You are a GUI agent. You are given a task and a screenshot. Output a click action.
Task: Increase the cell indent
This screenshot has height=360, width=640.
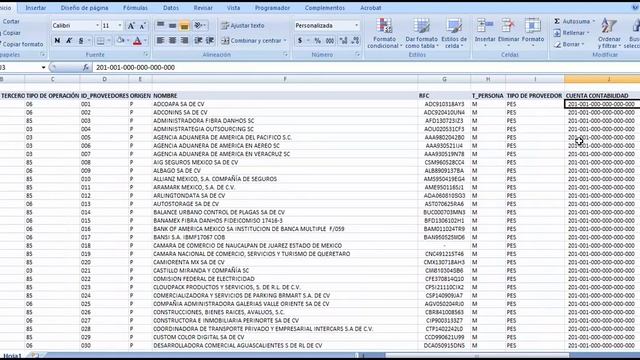tap(210, 40)
